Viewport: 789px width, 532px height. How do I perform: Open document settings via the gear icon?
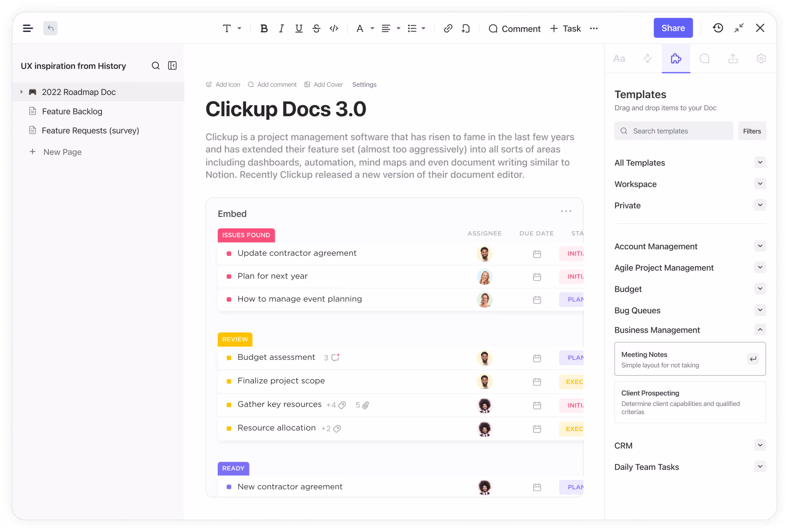(x=761, y=59)
